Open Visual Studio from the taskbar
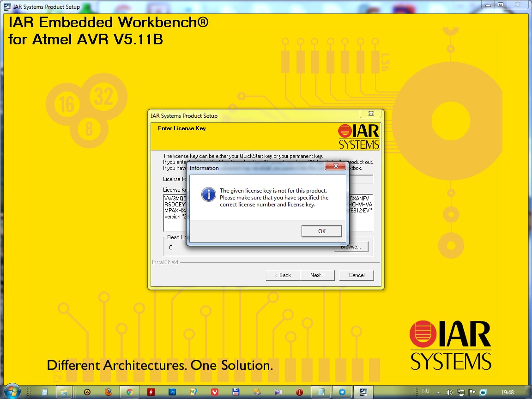Image resolution: width=532 pixels, height=399 pixels. pyautogui.click(x=278, y=392)
